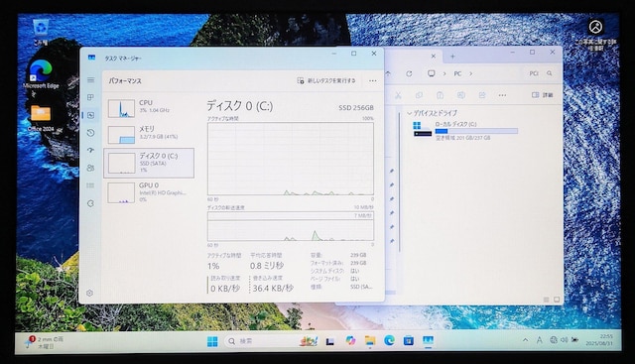Open Services icon in Task Manager sidebar
The width and height of the screenshot is (635, 364).
pyautogui.click(x=90, y=203)
